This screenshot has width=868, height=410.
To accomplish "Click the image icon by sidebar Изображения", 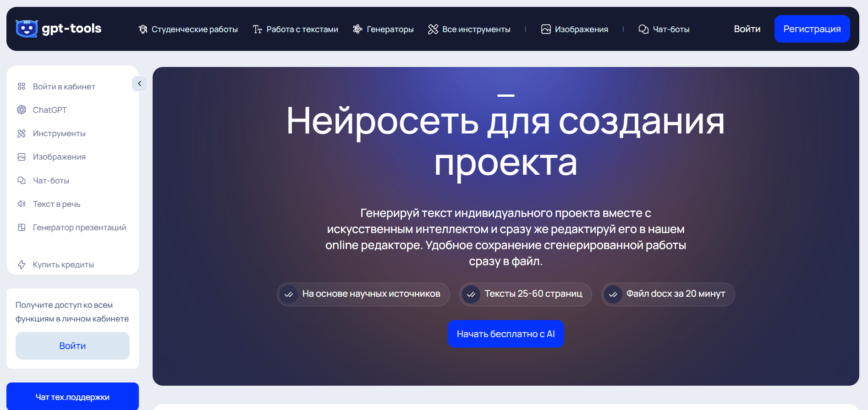I will (x=22, y=157).
